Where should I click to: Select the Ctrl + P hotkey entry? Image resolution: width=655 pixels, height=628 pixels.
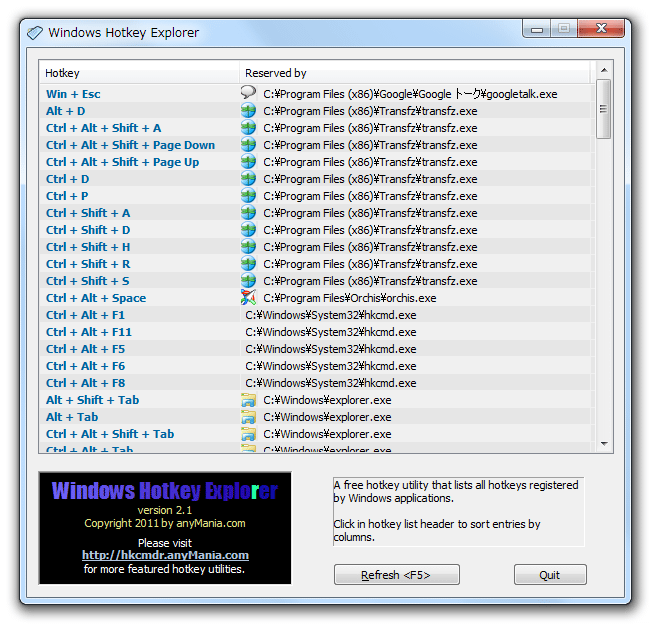click(67, 196)
